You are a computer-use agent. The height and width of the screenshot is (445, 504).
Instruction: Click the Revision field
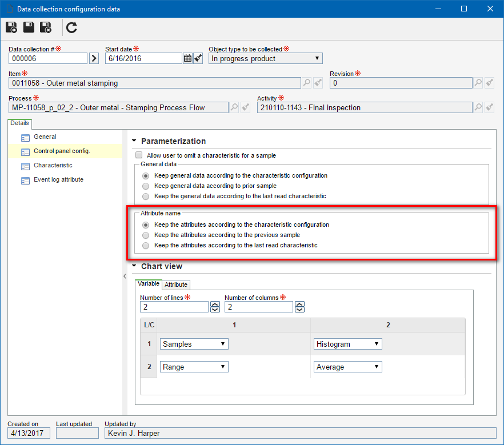point(401,83)
